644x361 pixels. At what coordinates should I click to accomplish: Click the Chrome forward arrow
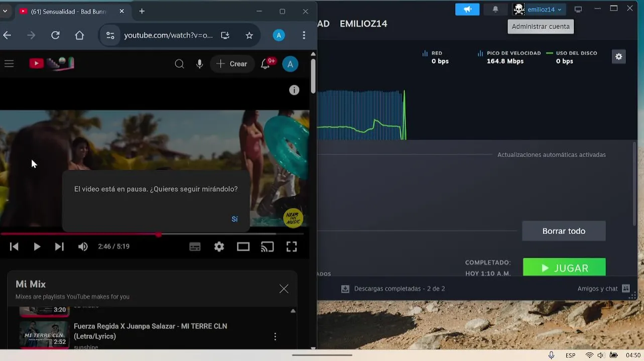pos(31,35)
